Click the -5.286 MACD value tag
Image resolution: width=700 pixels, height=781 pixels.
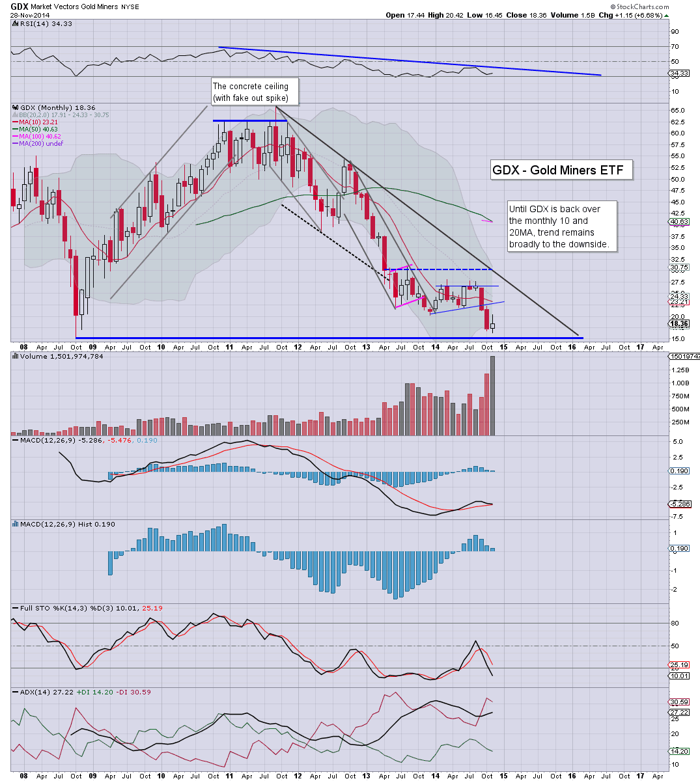pos(679,504)
